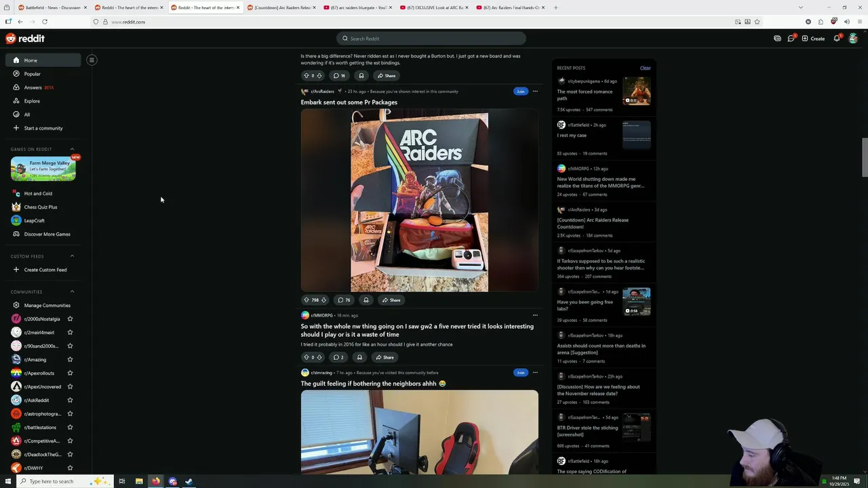
Task: Share the Embark Pr Packages post
Action: (391, 300)
